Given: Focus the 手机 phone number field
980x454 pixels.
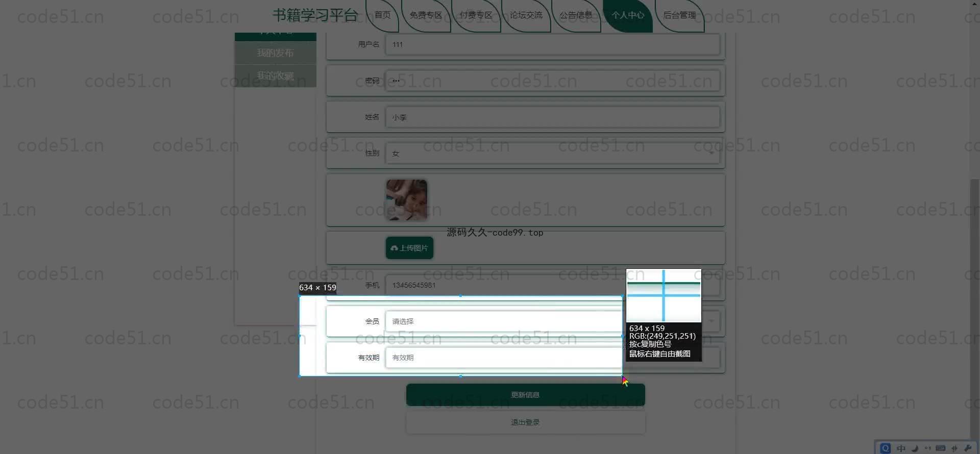Looking at the screenshot, I should 552,285.
